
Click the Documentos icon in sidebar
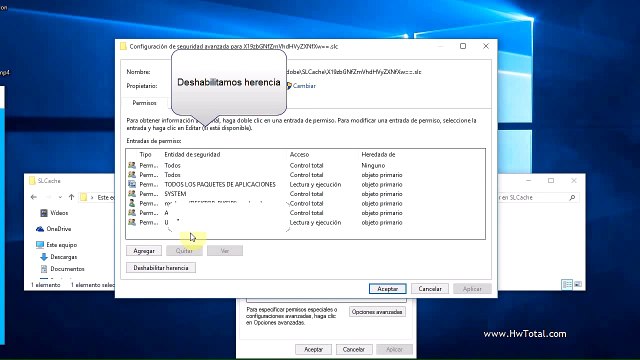point(44,269)
